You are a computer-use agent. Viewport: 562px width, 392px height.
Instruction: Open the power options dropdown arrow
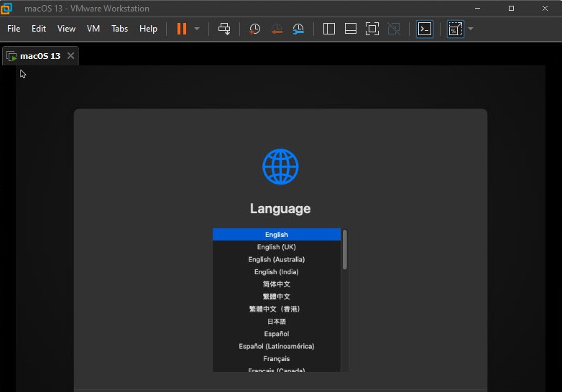tap(197, 29)
